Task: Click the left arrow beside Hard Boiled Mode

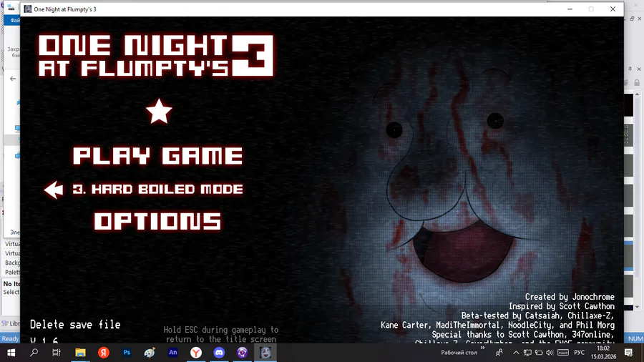Action: (54, 190)
